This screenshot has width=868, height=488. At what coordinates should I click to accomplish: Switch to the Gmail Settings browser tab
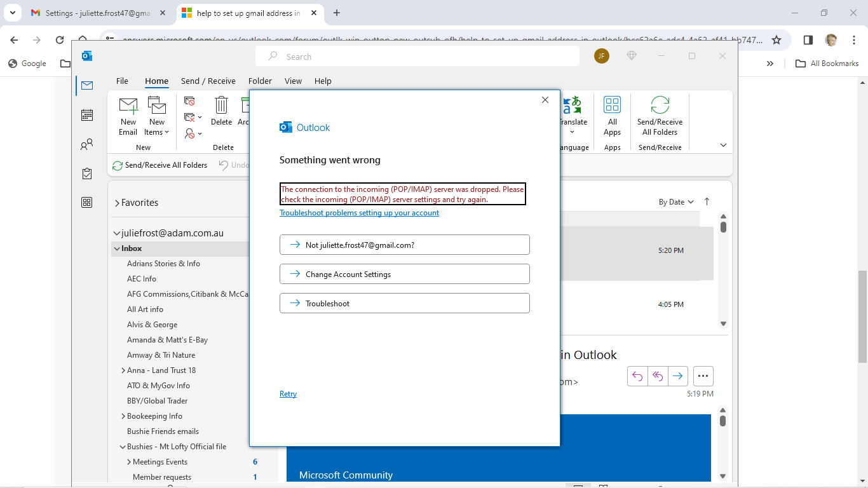[98, 13]
